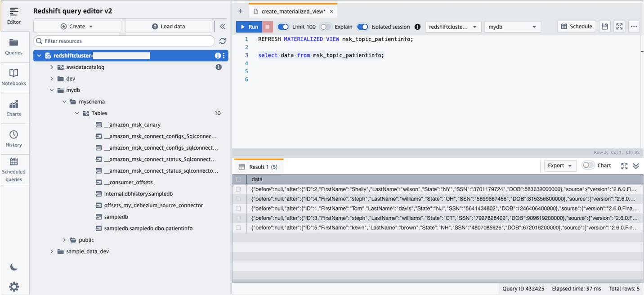This screenshot has width=644, height=295.
Task: Expand the editor to full screen
Action: [619, 27]
